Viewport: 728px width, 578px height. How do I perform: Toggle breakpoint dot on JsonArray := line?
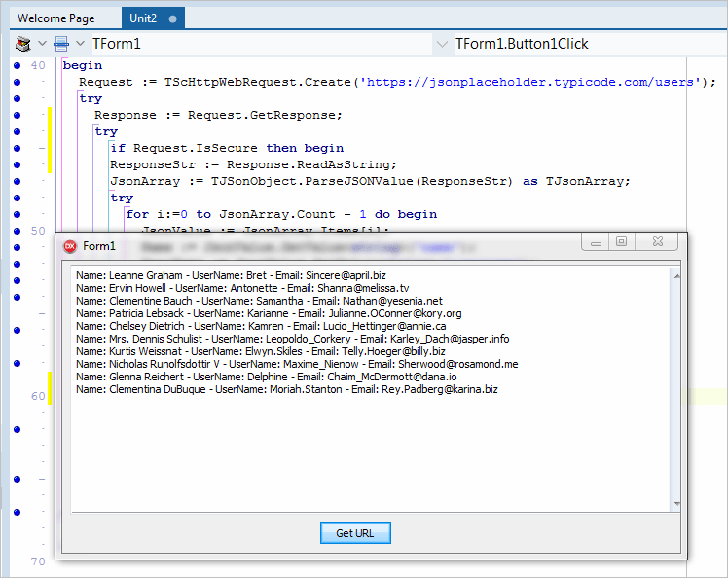pos(18,181)
